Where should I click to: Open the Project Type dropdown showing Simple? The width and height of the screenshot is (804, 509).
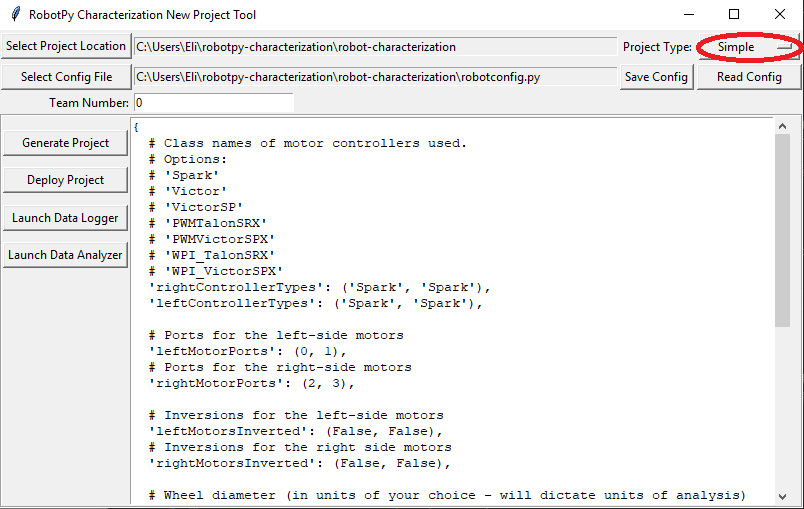click(x=749, y=47)
